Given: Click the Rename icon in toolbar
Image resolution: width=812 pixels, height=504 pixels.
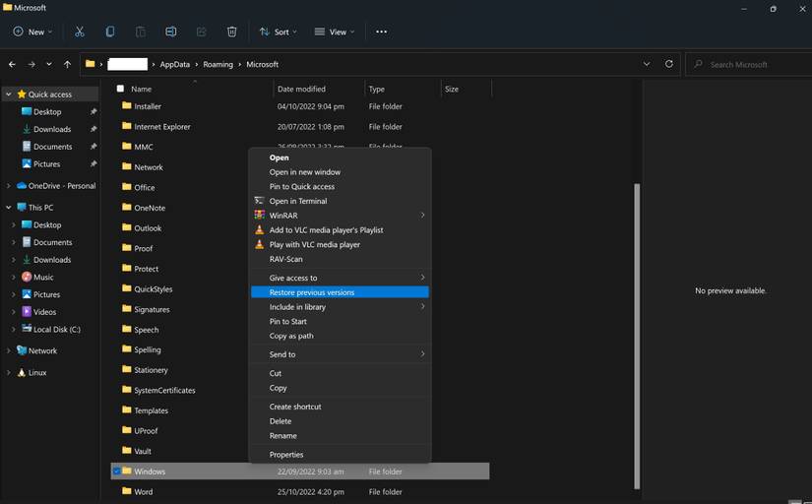Looking at the screenshot, I should (x=171, y=31).
